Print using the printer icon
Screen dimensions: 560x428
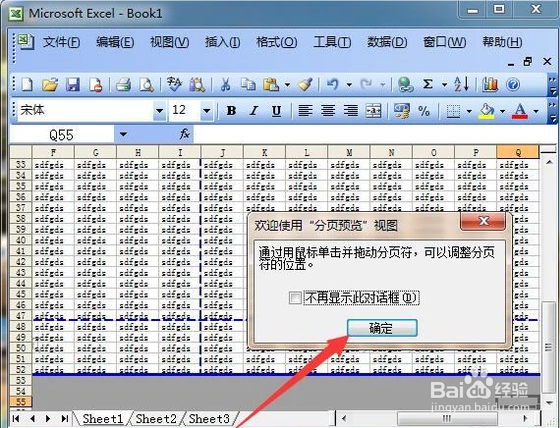124,85
